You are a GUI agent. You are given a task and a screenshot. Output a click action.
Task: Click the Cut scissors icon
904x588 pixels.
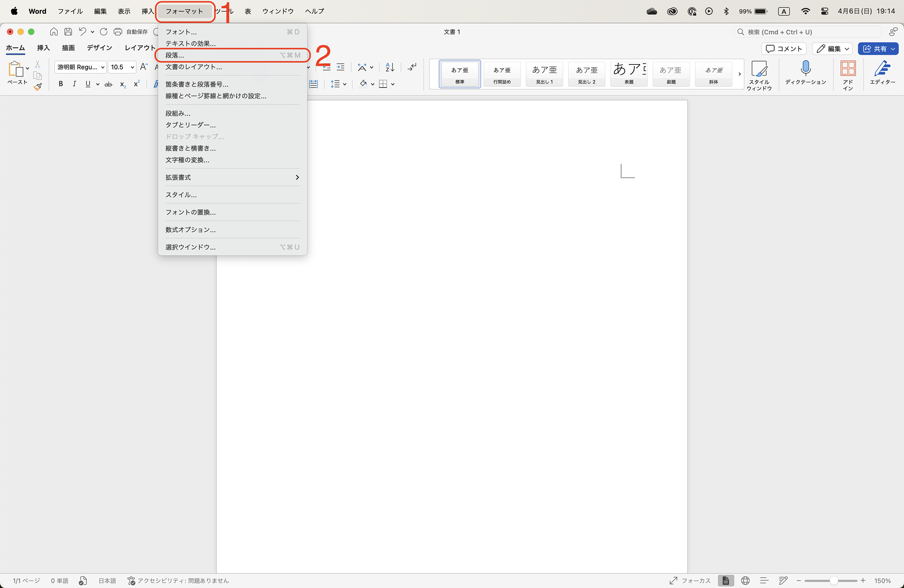pos(38,64)
